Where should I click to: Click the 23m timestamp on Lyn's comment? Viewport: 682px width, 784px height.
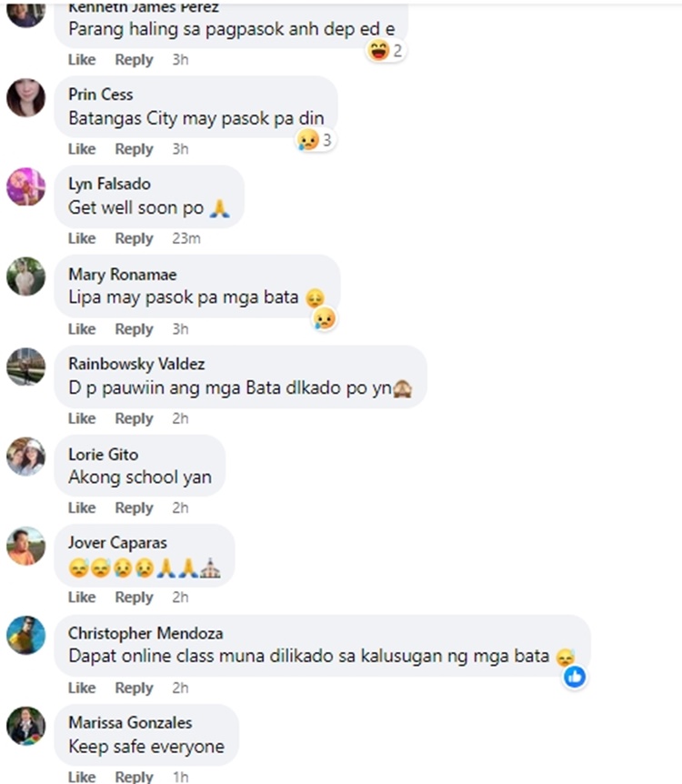point(186,238)
